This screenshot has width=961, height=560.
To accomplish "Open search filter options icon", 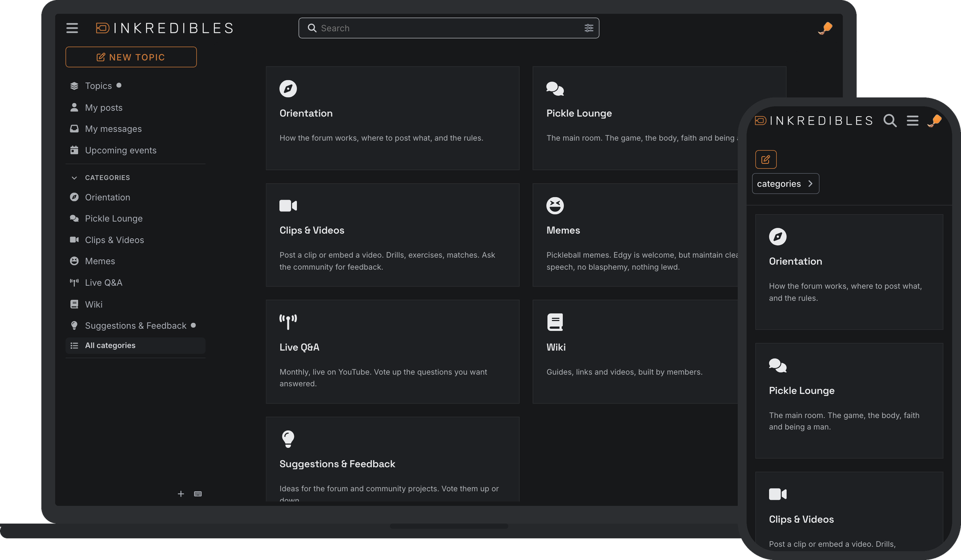I will (x=589, y=28).
